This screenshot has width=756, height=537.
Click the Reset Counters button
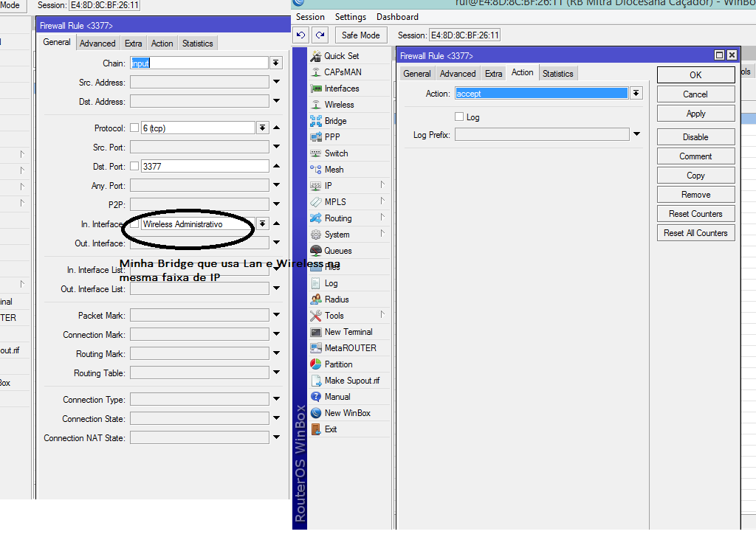pyautogui.click(x=695, y=214)
